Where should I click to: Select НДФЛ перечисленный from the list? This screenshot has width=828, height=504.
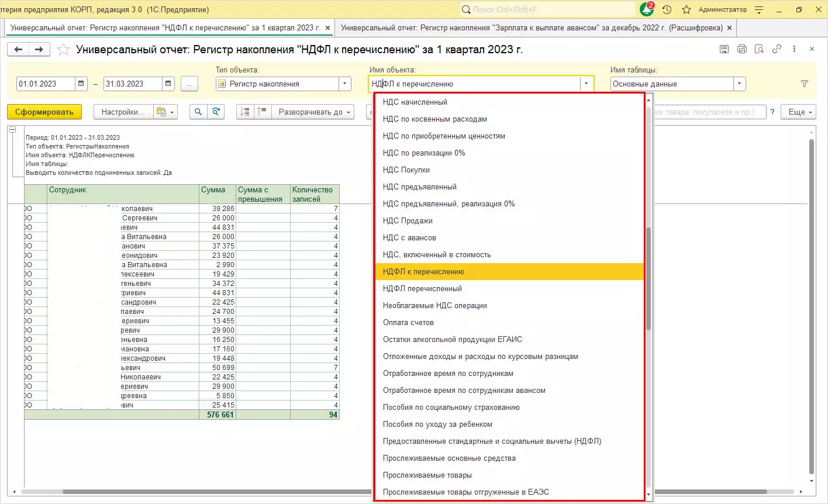[x=422, y=288]
